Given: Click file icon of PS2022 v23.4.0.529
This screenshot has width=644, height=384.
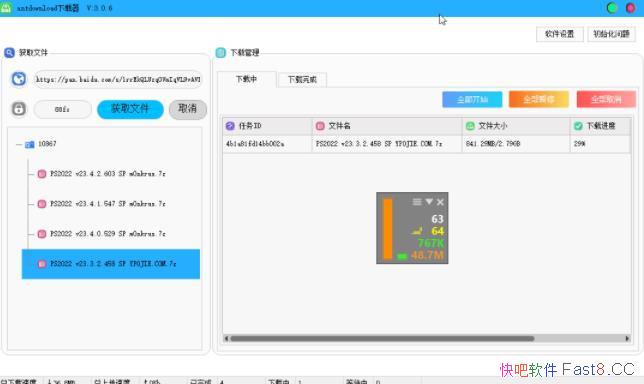Looking at the screenshot, I should 42,234.
